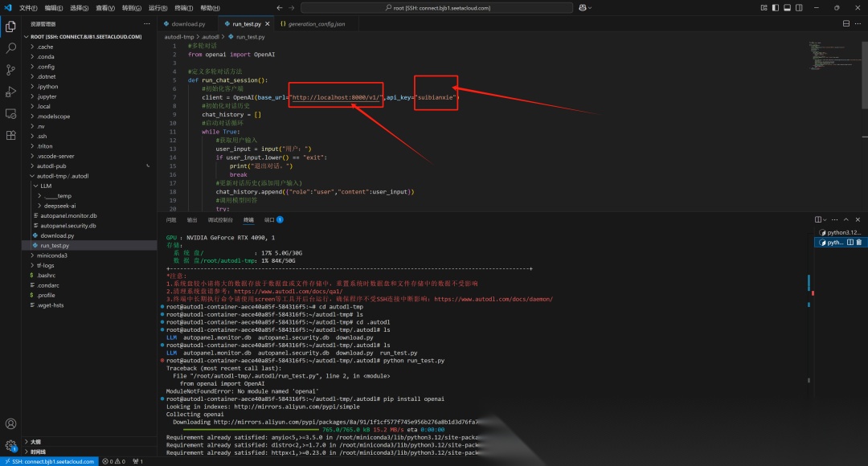The image size is (868, 466).
Task: Click the command center search box
Action: (436, 8)
